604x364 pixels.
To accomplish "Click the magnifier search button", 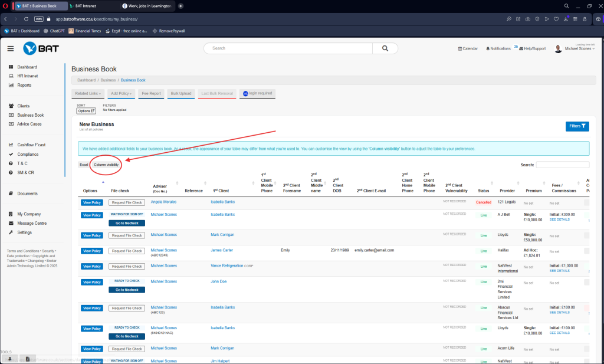I will coord(385,48).
